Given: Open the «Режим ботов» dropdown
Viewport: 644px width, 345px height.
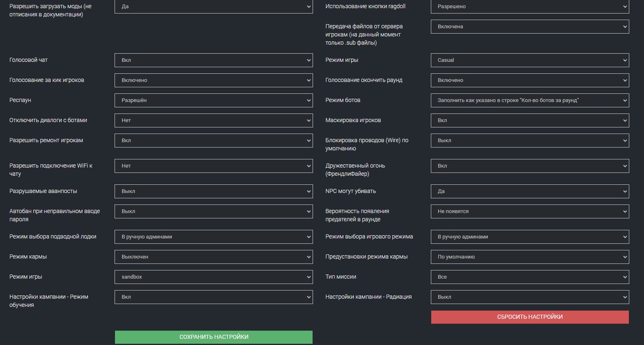Looking at the screenshot, I should click(529, 100).
